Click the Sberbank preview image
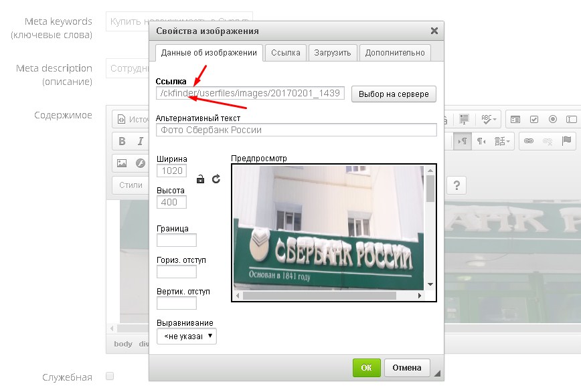 (x=329, y=227)
